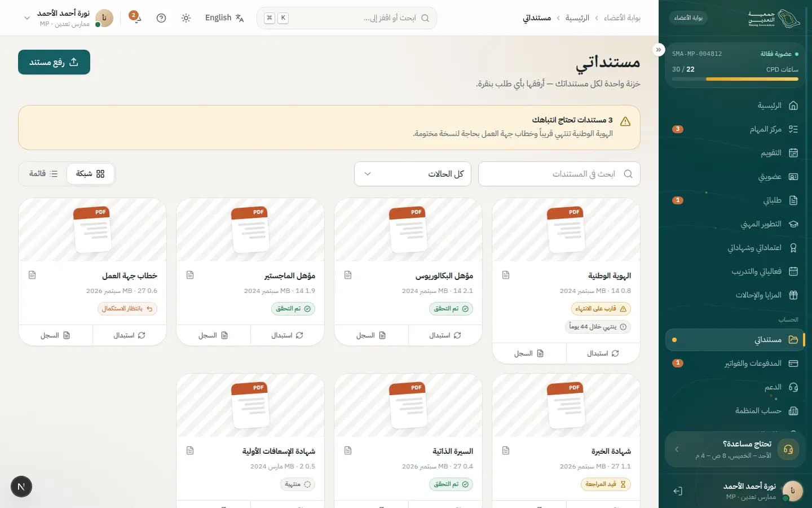Viewport: 812px width, 508px height.
Task: Open عضويتي membership sidebar item
Action: pyautogui.click(x=735, y=177)
